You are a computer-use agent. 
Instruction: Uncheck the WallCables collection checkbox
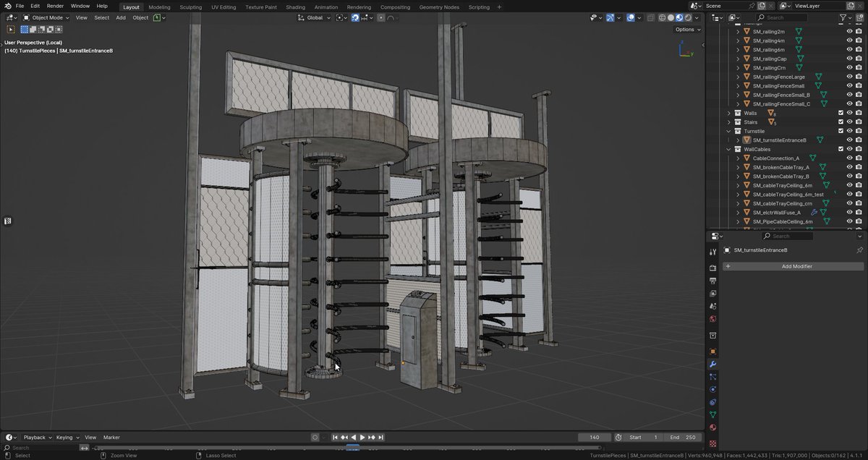[x=841, y=149]
